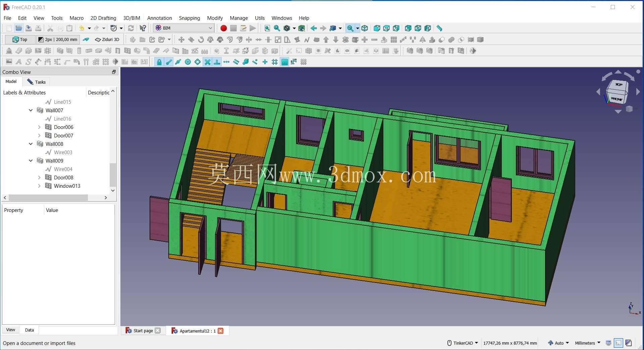Toggle snap to angle
The image size is (644, 350).
click(198, 62)
